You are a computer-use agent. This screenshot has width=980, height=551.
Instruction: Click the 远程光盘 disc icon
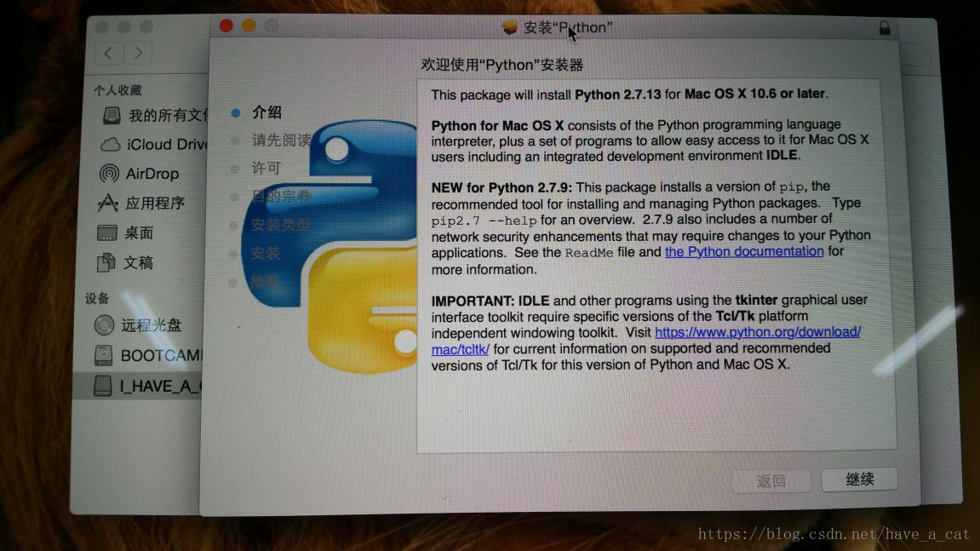(x=104, y=325)
